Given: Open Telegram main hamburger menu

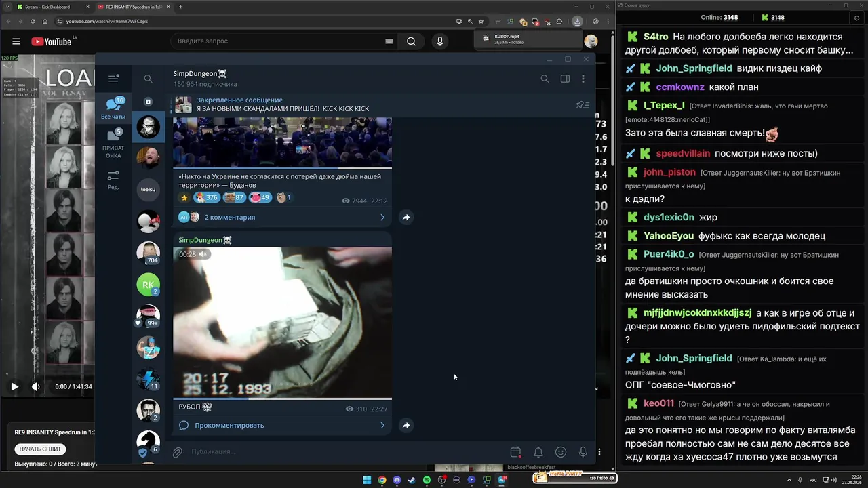Looking at the screenshot, I should point(114,79).
